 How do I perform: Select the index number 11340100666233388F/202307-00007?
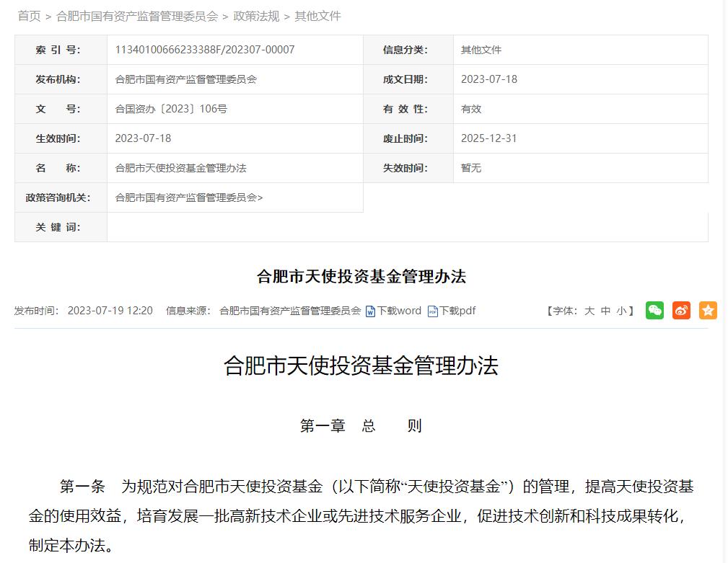pos(205,50)
